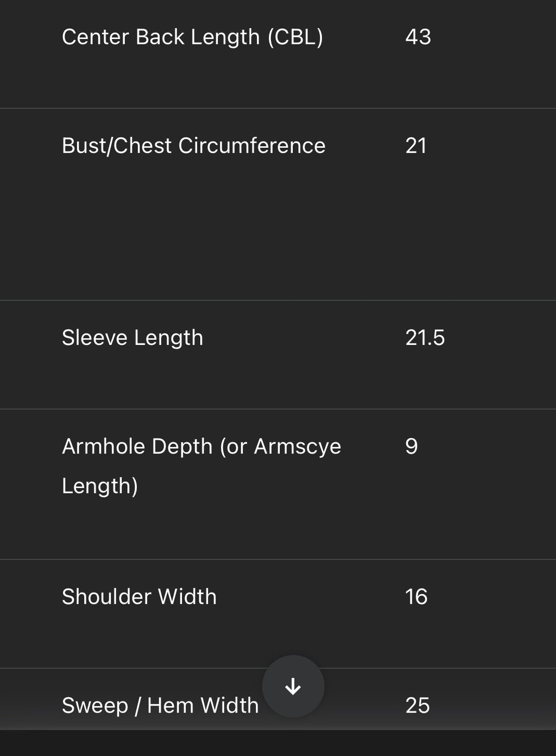Screen dimensions: 556x756
Task: Click the word Sweep in the last row
Action: (95, 705)
